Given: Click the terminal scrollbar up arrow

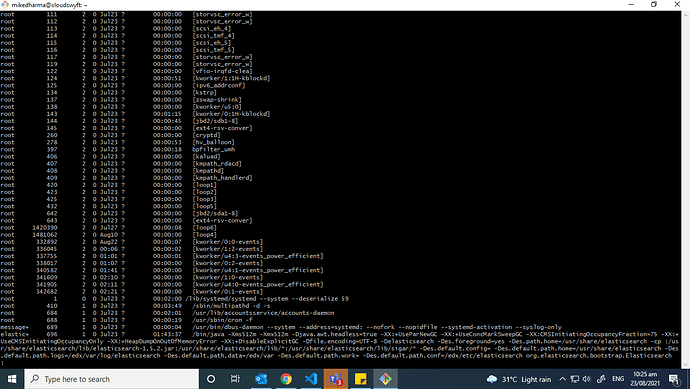Looking at the screenshot, I should pyautogui.click(x=686, y=15).
